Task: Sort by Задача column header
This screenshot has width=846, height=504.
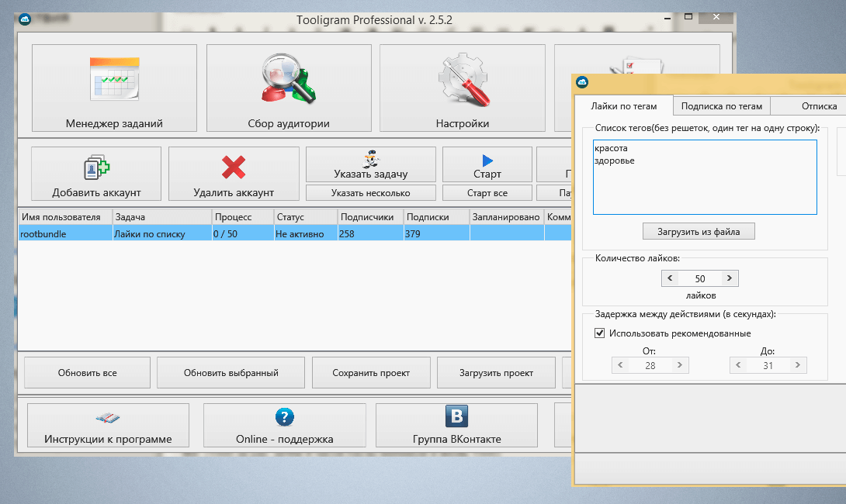Action: (162, 216)
